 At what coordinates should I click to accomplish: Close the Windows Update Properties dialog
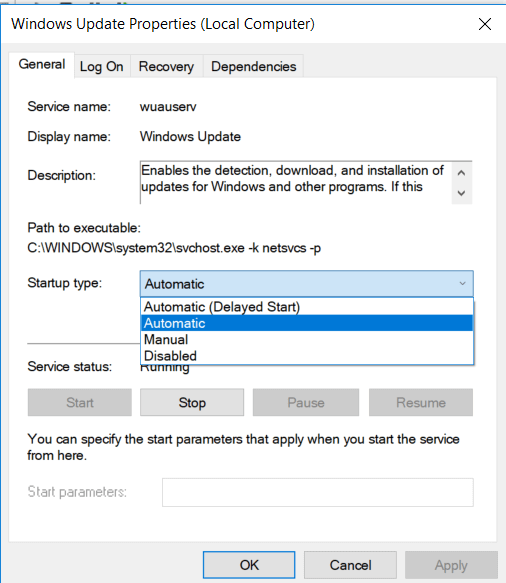pyautogui.click(x=485, y=25)
